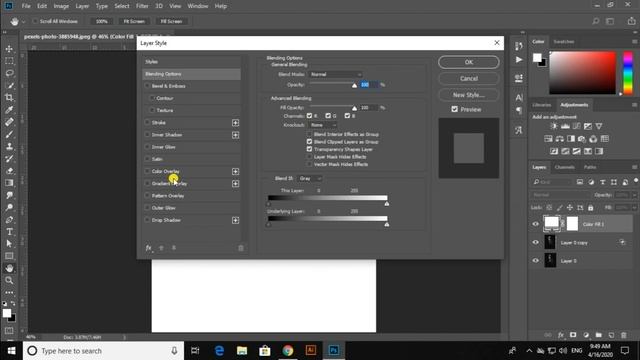Enable the Stroke checkbox

pos(147,122)
